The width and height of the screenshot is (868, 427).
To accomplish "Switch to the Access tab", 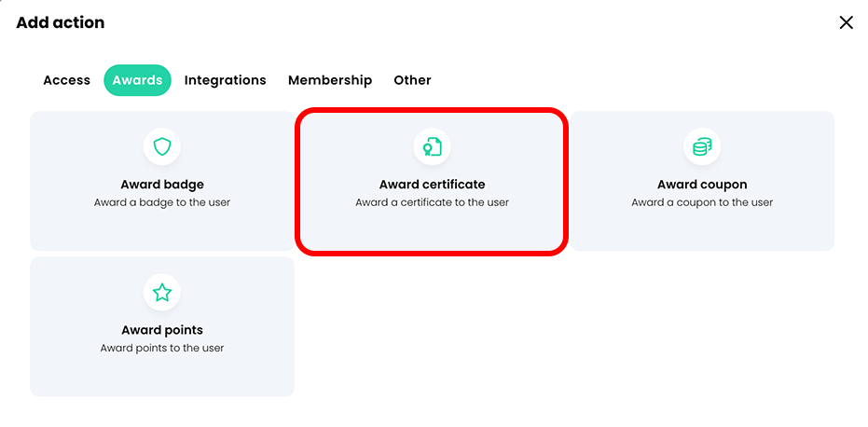I will 67,80.
